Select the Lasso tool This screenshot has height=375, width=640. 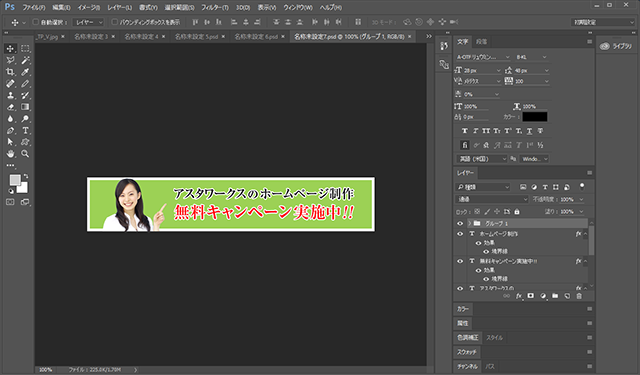pyautogui.click(x=10, y=60)
